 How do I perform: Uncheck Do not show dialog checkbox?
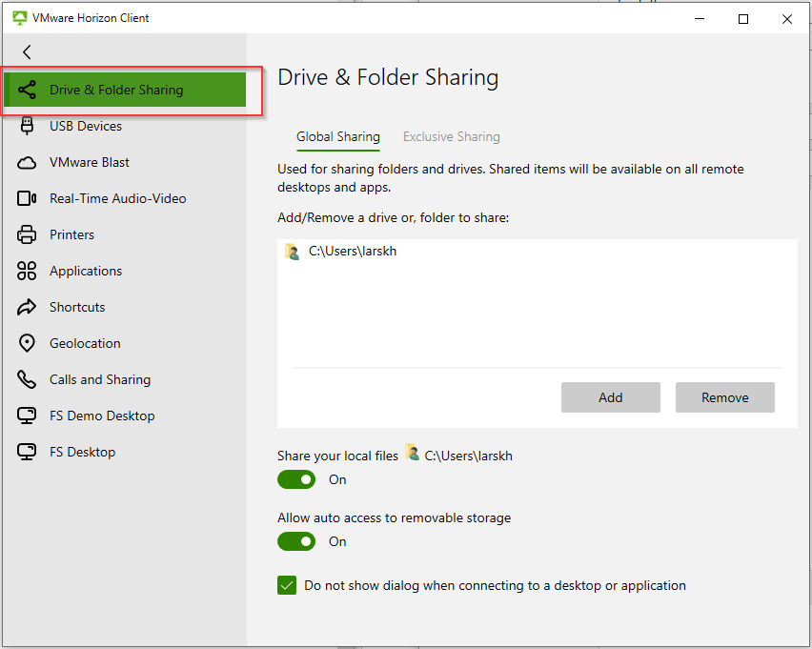[287, 586]
